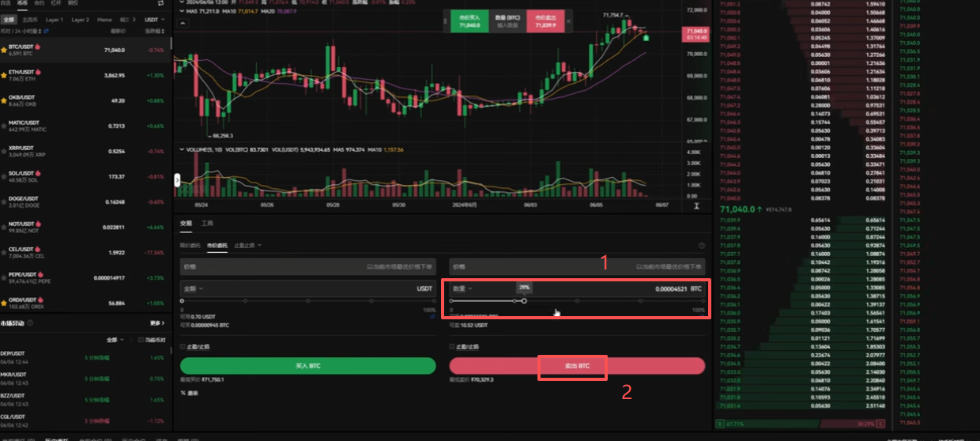Click the order book mid price 71,040.0
980x441 pixels.
738,209
